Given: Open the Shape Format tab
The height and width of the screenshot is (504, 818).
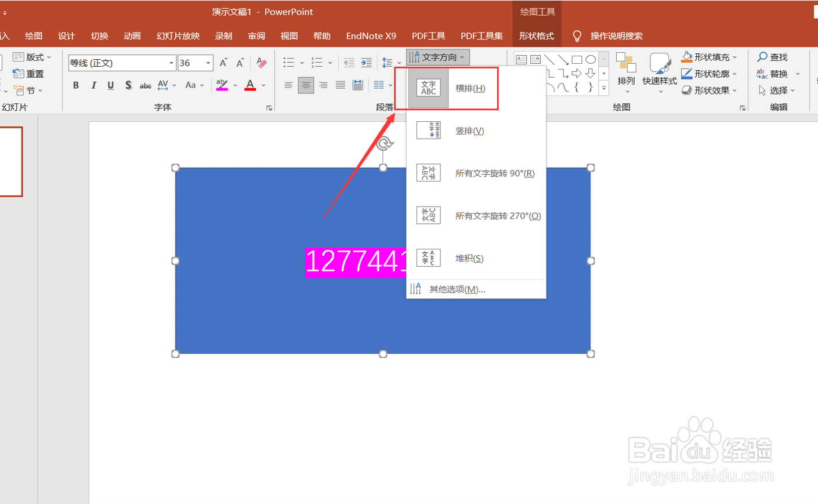Looking at the screenshot, I should (x=537, y=36).
